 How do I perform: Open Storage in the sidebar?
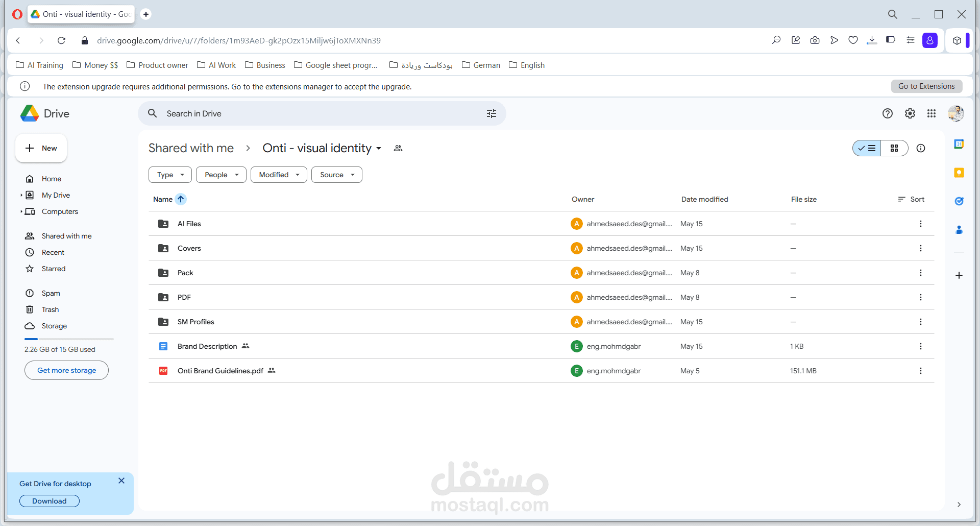54,326
